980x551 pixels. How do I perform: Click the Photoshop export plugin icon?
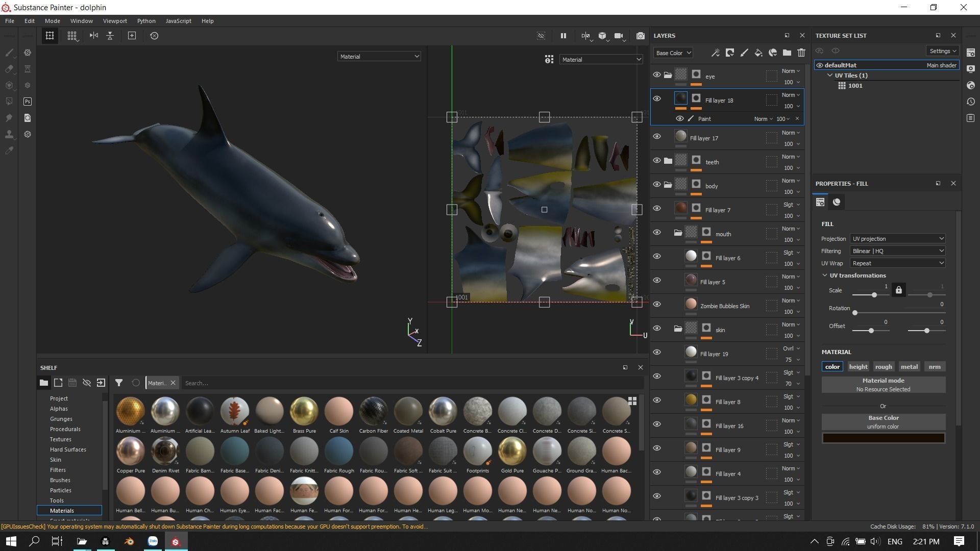click(28, 102)
